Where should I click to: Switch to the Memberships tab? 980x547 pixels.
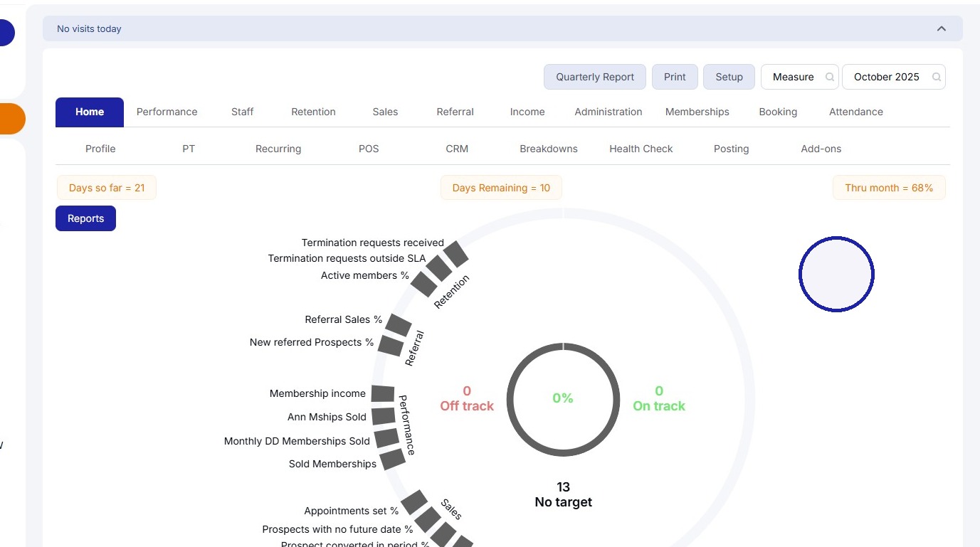pos(697,112)
